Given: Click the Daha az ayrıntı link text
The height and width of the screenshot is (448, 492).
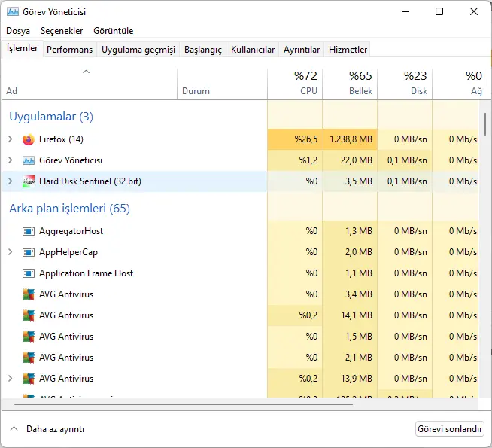Looking at the screenshot, I should (x=55, y=429).
